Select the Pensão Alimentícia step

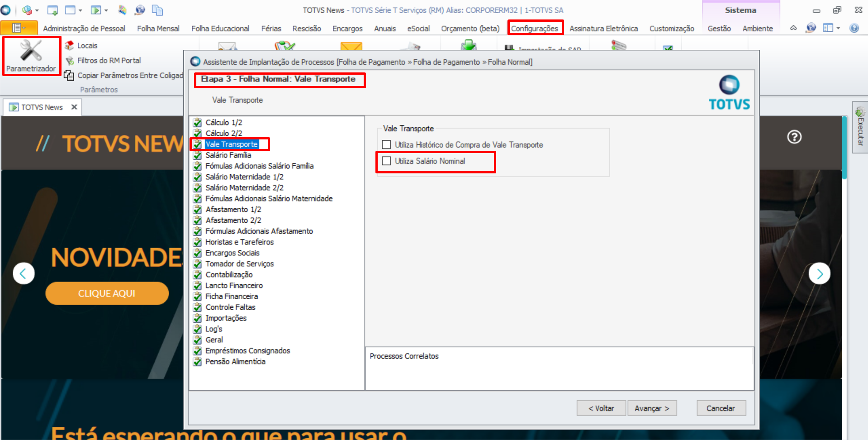coord(235,362)
